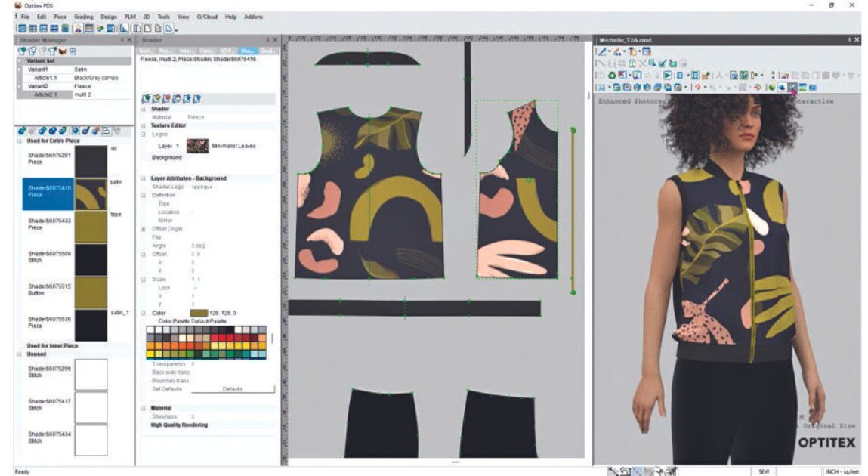
Task: Collapse the Texture Editor section
Action: (x=143, y=126)
